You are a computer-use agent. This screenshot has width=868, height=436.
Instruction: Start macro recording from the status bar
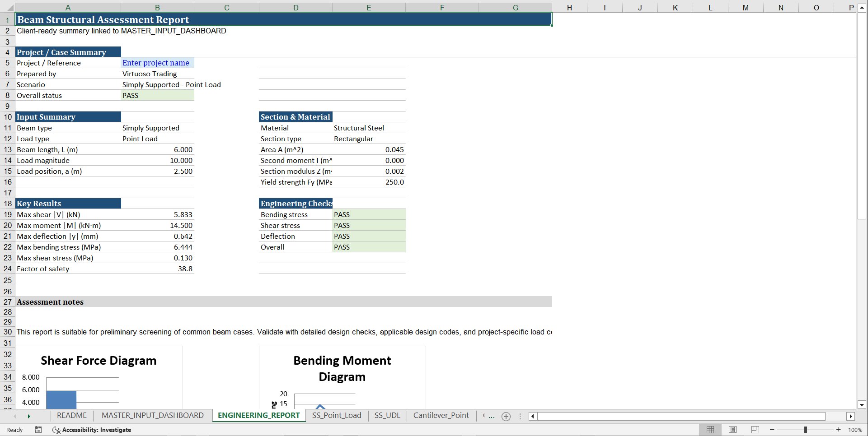(38, 430)
